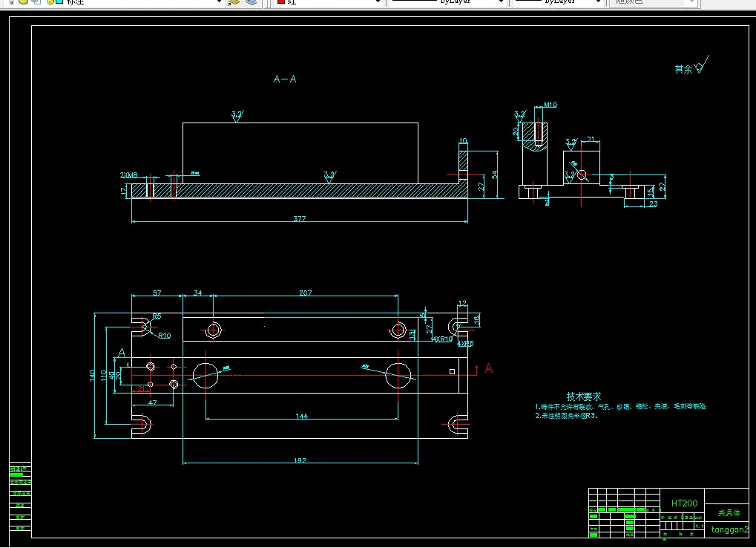
Task: Click Make Object's Layer Current icon
Action: click(x=234, y=2)
